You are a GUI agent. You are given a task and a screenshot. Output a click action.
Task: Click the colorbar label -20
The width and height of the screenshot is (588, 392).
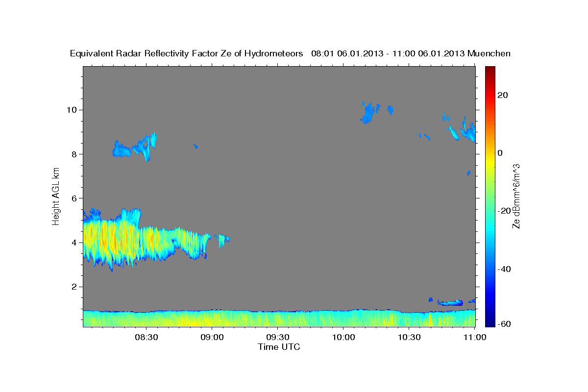click(x=505, y=211)
